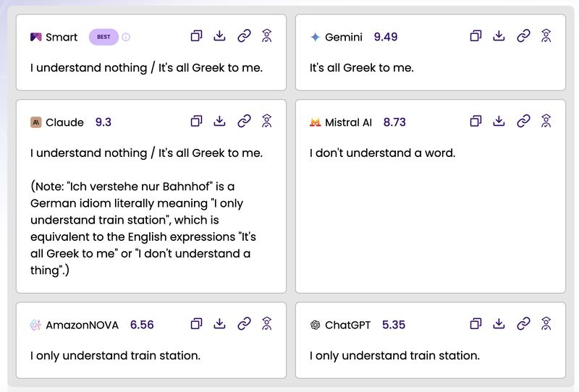Click the Mistral AI logo icon
The image size is (579, 392).
[x=315, y=122]
